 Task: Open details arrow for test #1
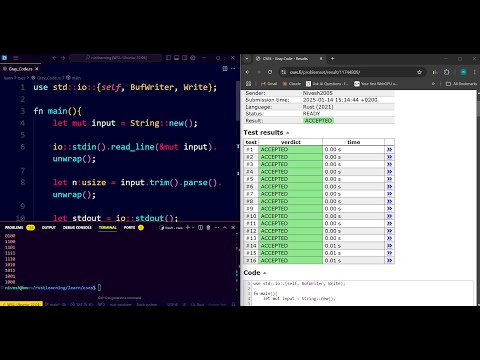coord(389,149)
